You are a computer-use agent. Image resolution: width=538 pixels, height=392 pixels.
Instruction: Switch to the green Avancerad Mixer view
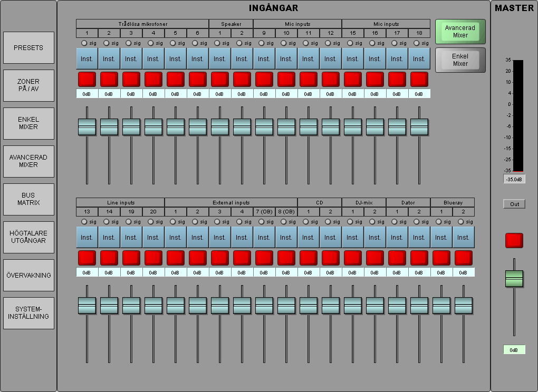[x=460, y=32]
